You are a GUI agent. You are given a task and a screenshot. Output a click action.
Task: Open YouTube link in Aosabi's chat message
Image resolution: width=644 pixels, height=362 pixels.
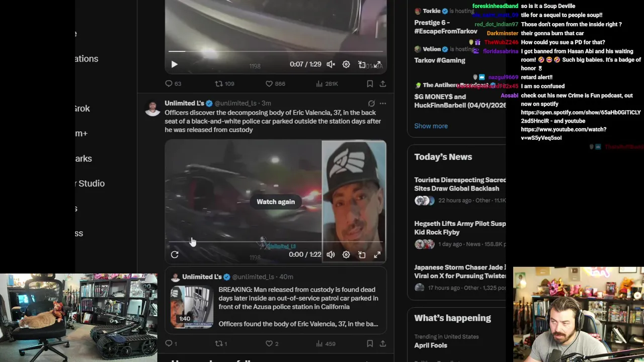click(x=563, y=133)
